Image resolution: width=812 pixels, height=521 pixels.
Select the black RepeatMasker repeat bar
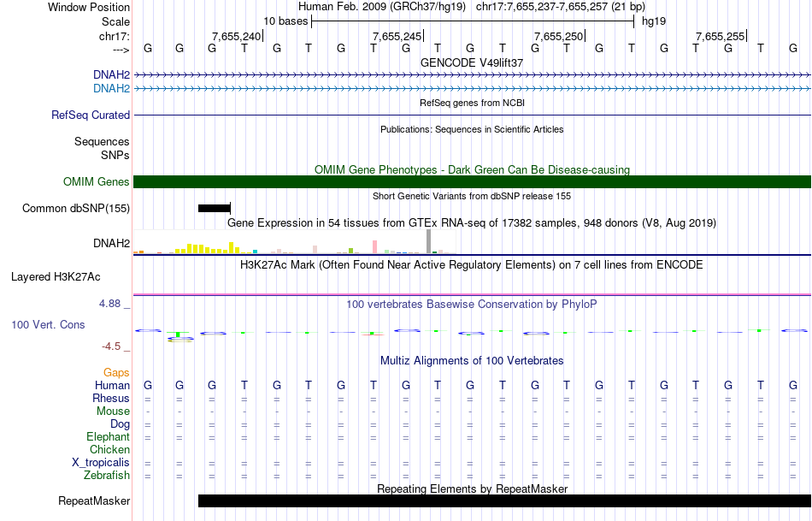[x=504, y=500]
